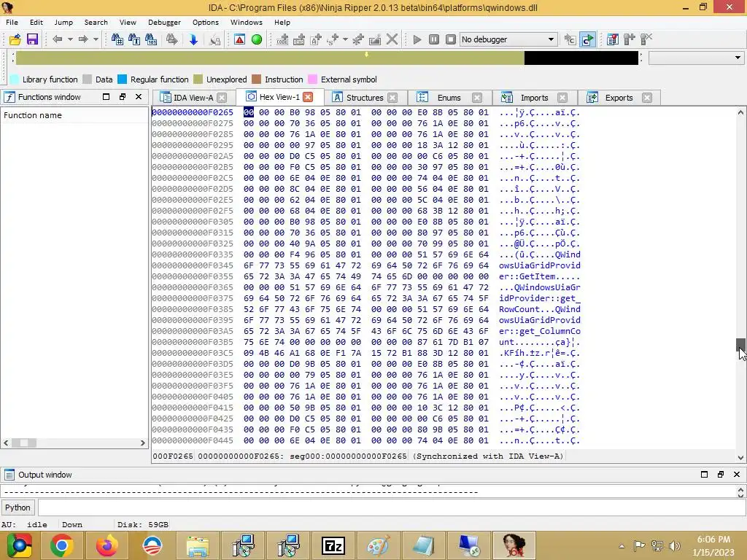Image resolution: width=747 pixels, height=560 pixels.
Task: Click the grey X undefine icon
Action: [392, 39]
